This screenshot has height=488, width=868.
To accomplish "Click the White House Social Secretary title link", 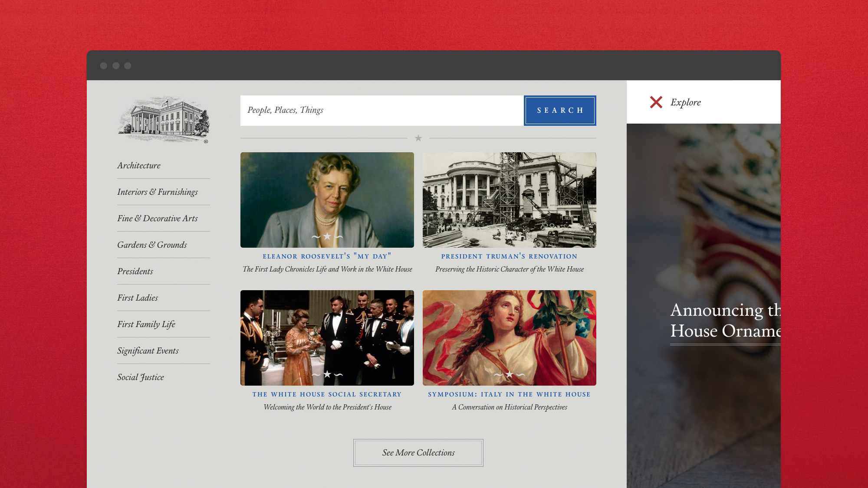I will (x=327, y=394).
